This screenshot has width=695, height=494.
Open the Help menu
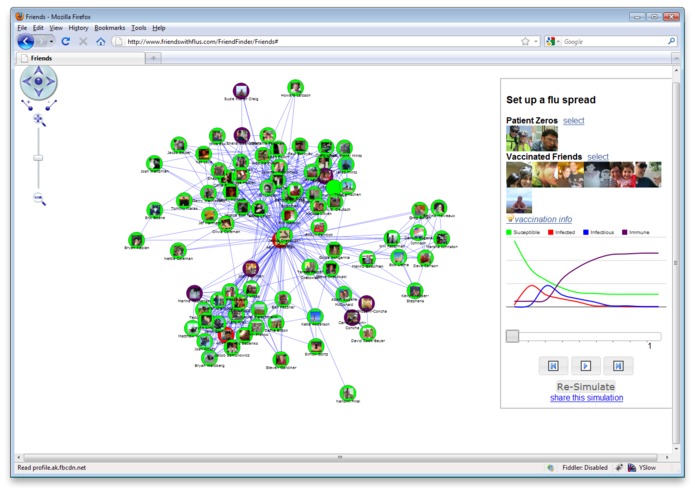click(x=159, y=27)
